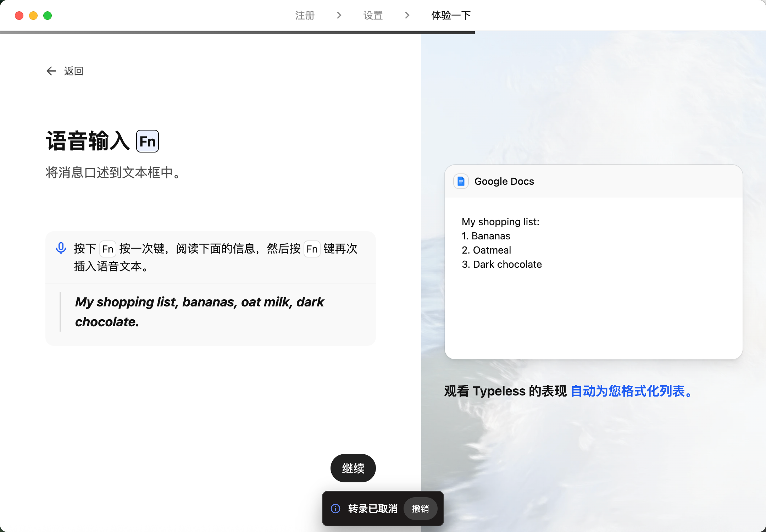
Task: Go to the 设置 step
Action: (373, 15)
